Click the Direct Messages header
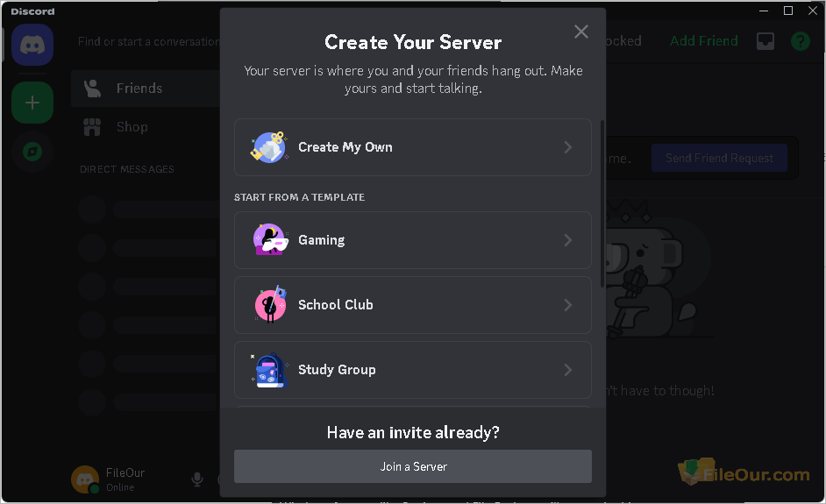Screen dimensions: 826x504 pos(127,169)
